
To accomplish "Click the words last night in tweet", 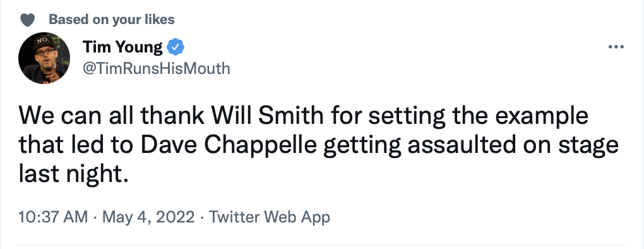I will click(71, 174).
